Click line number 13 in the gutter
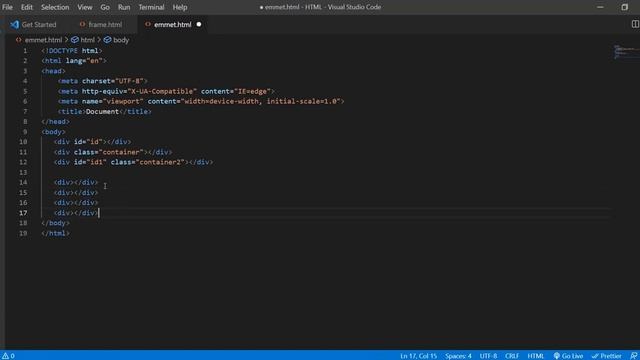This screenshot has width=640, height=360. click(23, 172)
